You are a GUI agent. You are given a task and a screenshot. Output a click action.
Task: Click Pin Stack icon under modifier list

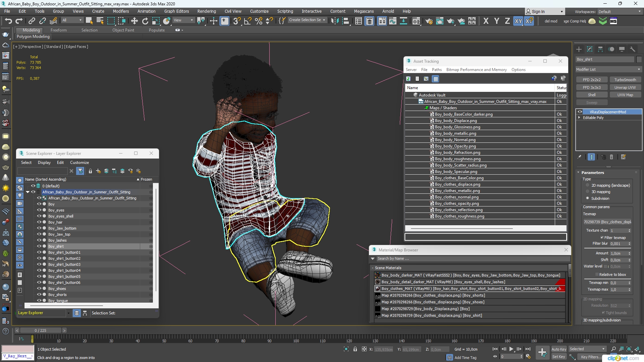point(579,157)
